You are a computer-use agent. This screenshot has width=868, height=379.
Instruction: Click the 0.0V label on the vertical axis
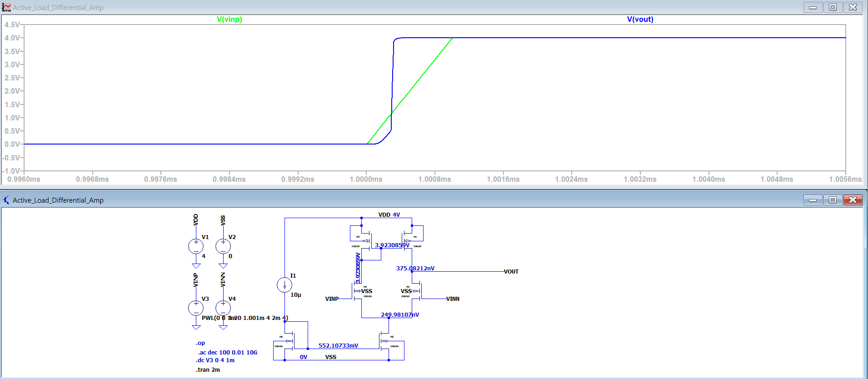(x=12, y=144)
